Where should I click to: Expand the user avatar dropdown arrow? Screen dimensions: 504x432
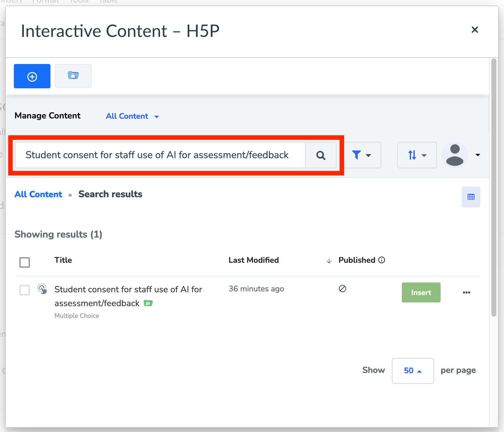pos(478,155)
